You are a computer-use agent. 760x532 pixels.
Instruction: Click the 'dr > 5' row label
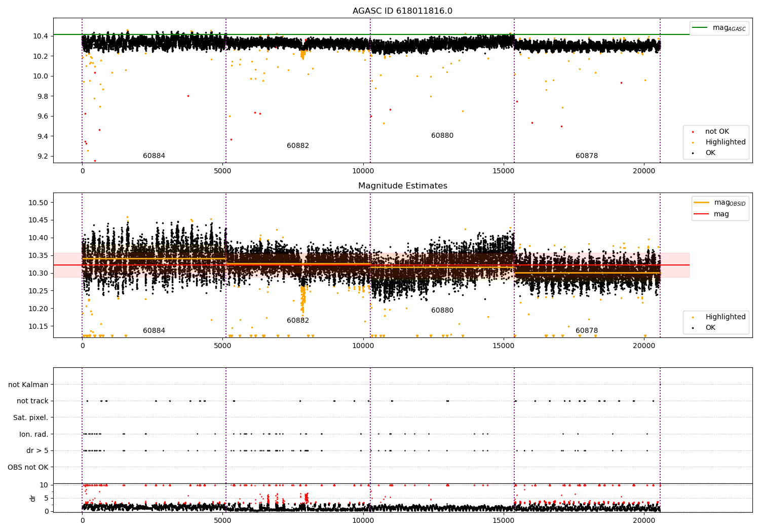(37, 451)
